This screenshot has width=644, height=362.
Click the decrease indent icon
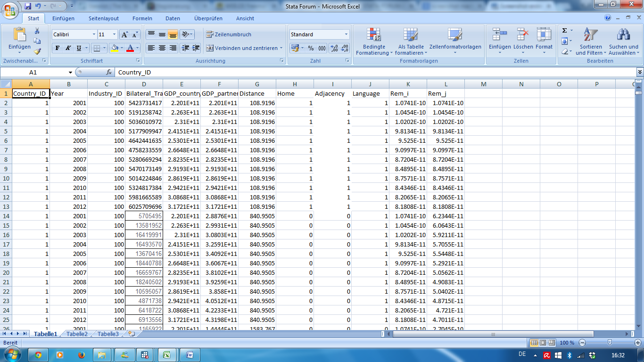click(186, 48)
